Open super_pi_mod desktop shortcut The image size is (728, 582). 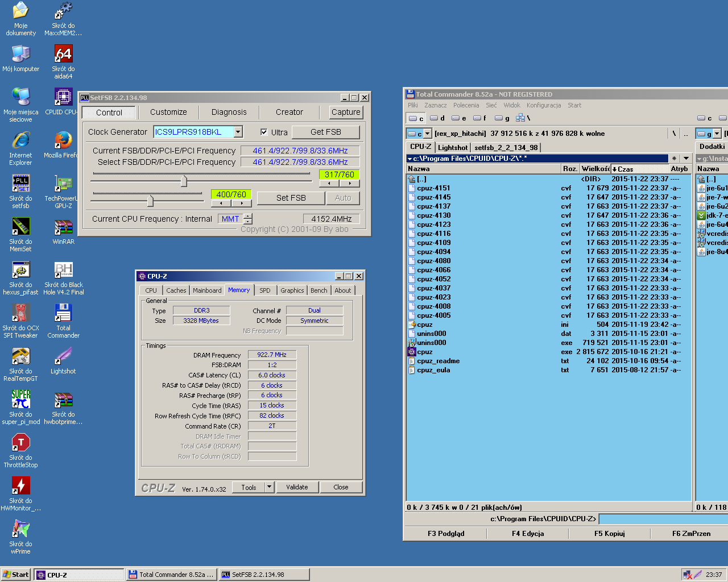click(20, 408)
